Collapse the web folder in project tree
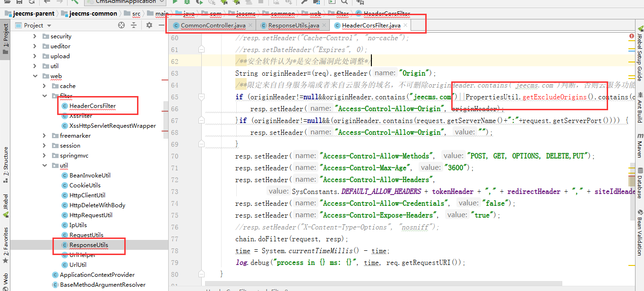Screen dimensions: 644x291 click(x=35, y=76)
